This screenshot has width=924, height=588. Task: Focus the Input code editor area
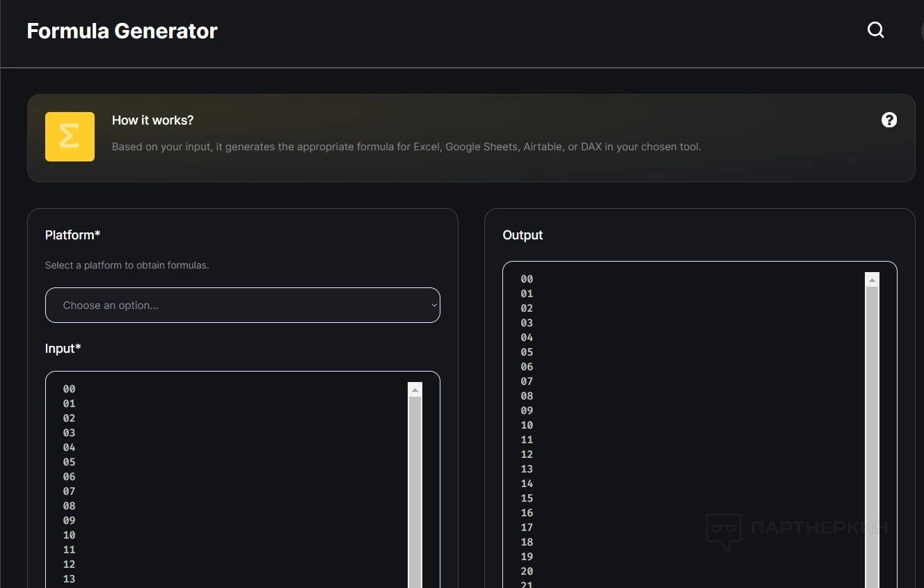[x=243, y=480]
